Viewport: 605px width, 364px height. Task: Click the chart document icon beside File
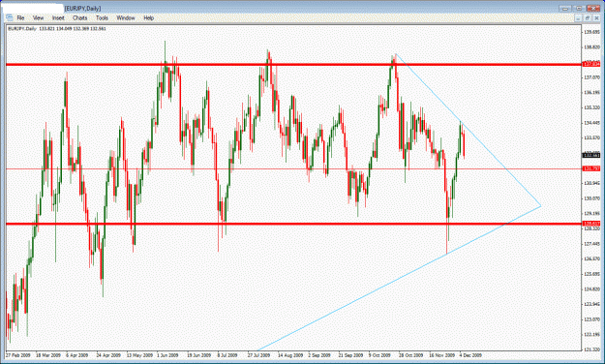10,17
